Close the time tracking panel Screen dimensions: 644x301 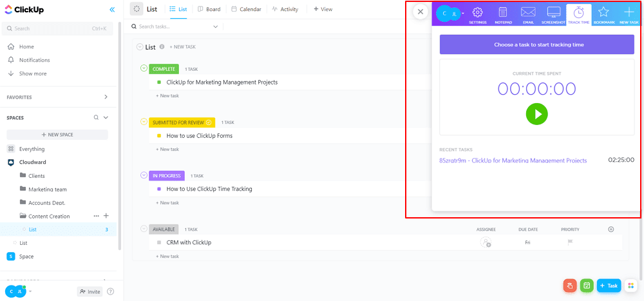420,12
